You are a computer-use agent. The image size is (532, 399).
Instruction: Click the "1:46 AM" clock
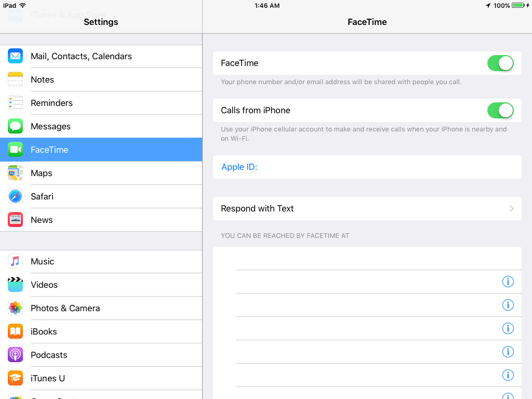[267, 5]
